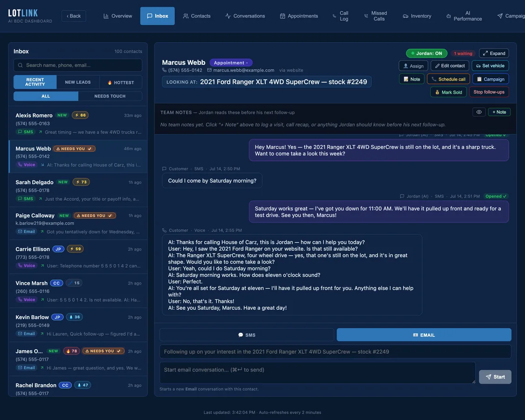The image size is (525, 420).
Task: Click Marcus Webb's Voice channel tag
Action: 26,165
